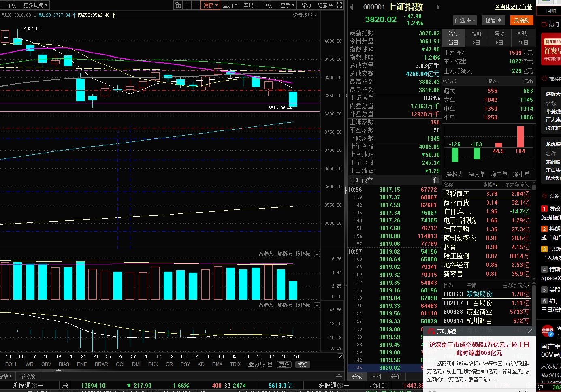Open the 更多周期 period dropdown
Viewport: 561px width, 392px height.
click(x=36, y=5)
